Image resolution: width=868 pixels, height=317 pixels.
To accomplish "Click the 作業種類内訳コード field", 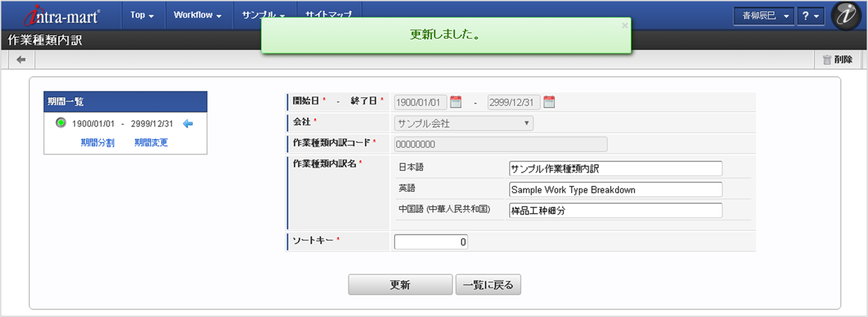I will coord(501,145).
